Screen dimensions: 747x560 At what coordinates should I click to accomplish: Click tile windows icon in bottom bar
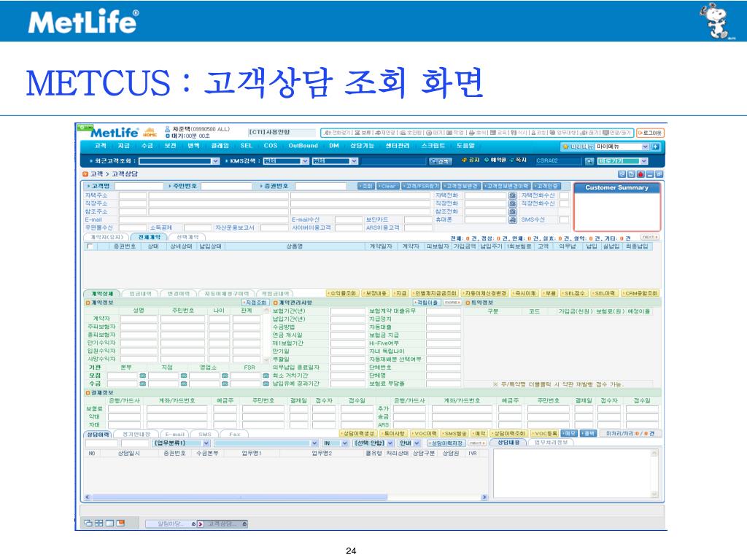99,523
